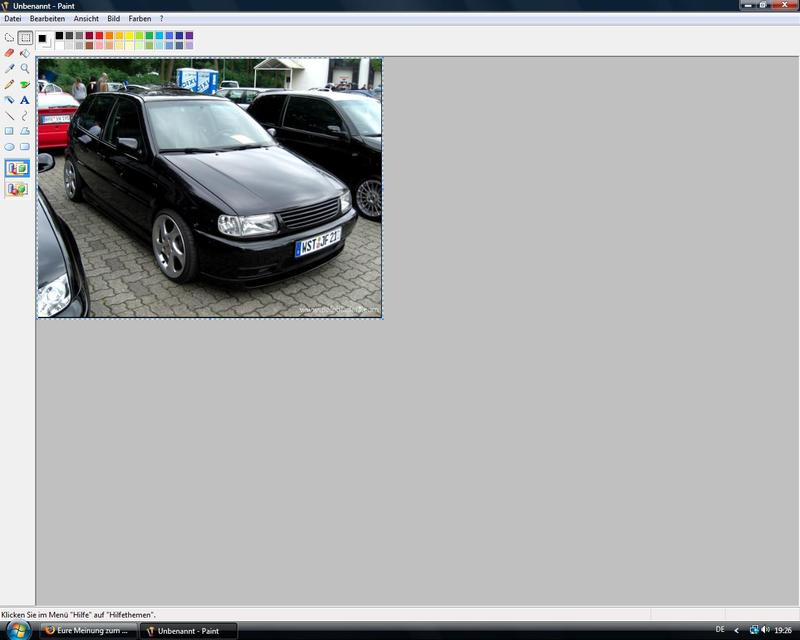Pick the purple palette color
Screen dimensions: 800x640
pyautogui.click(x=189, y=35)
